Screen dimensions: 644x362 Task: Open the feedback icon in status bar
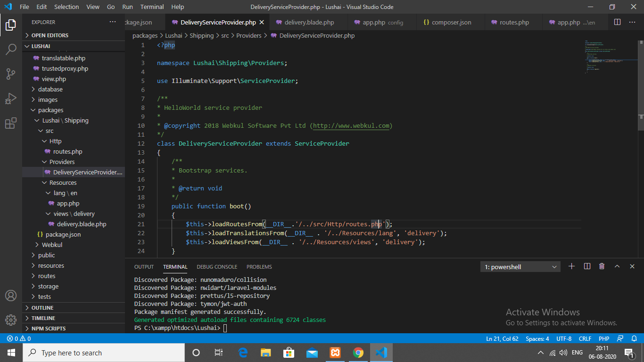tap(620, 338)
